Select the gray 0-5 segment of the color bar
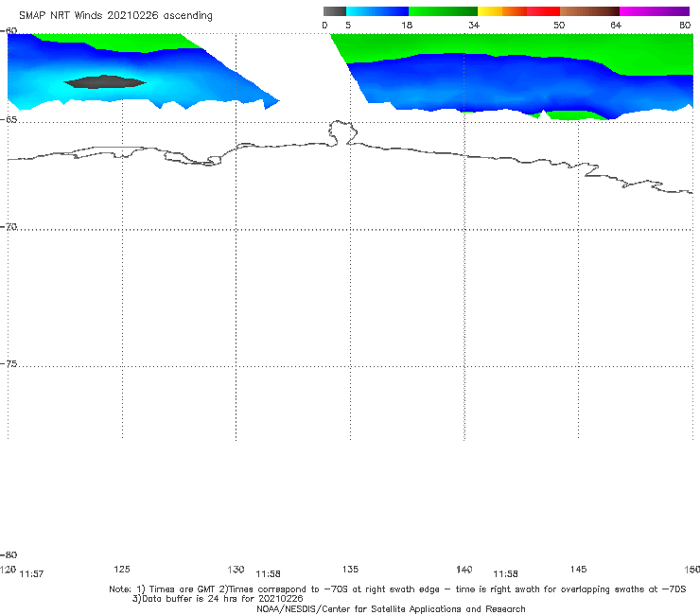 click(335, 11)
